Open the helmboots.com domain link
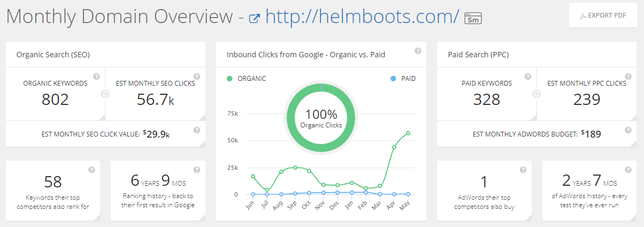Screen dimensions: 644x227 pos(362,17)
